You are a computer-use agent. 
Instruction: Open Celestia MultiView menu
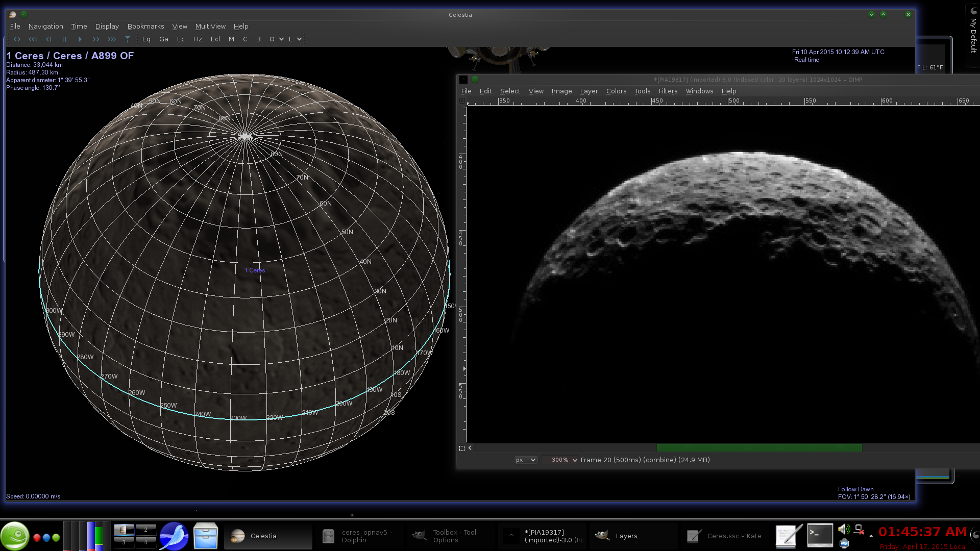(210, 27)
